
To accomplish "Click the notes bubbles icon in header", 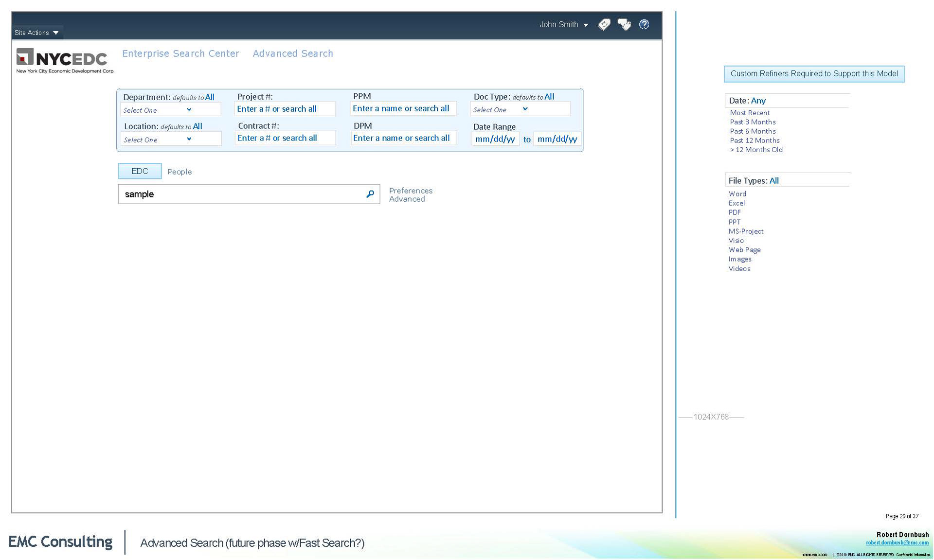I will (624, 24).
